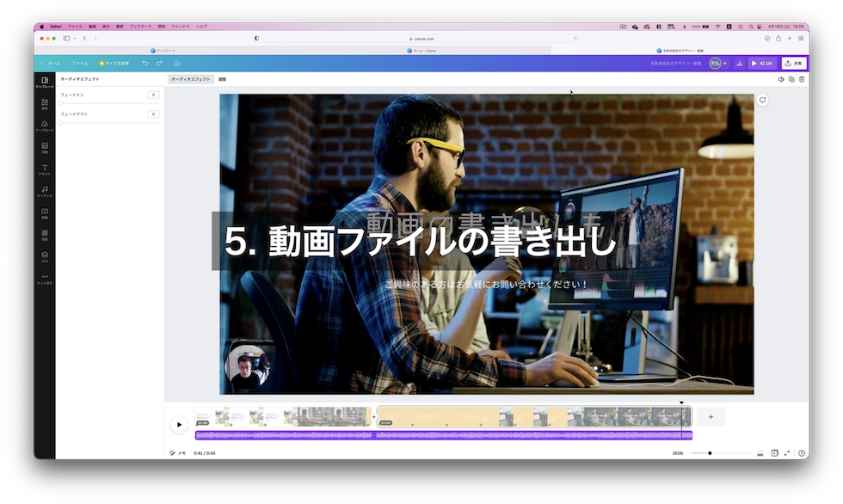
Task: Select the 動画 sidebar icon
Action: [45, 212]
